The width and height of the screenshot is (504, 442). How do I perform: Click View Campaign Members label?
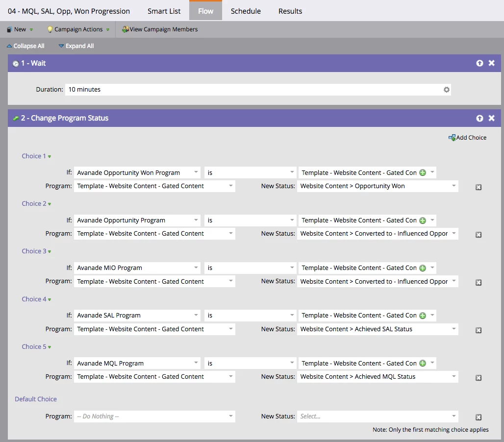pyautogui.click(x=164, y=29)
